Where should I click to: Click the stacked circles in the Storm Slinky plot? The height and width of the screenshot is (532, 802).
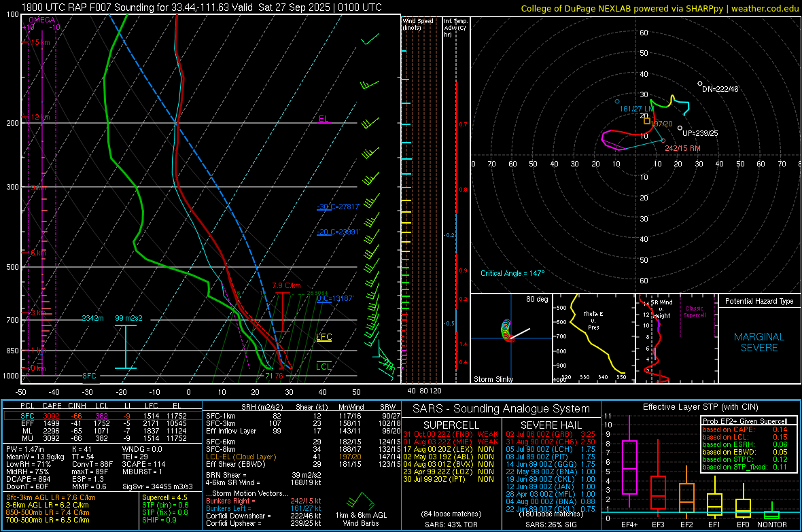tap(506, 330)
